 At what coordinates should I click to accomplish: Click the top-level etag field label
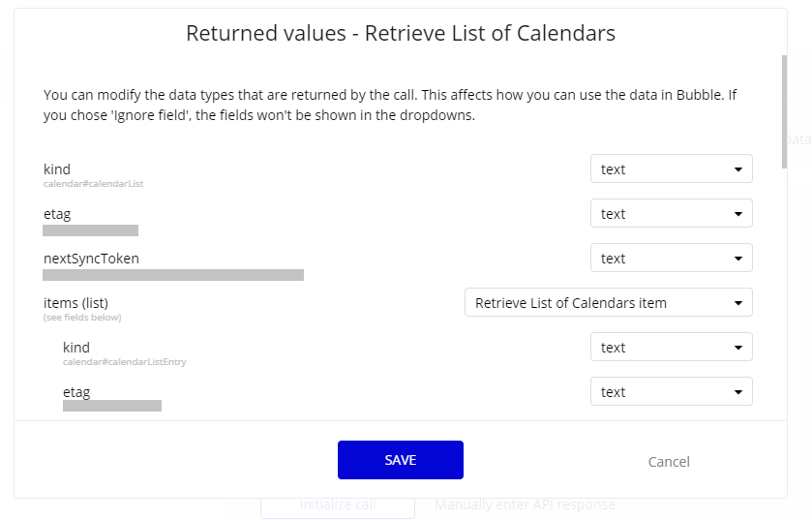[57, 214]
